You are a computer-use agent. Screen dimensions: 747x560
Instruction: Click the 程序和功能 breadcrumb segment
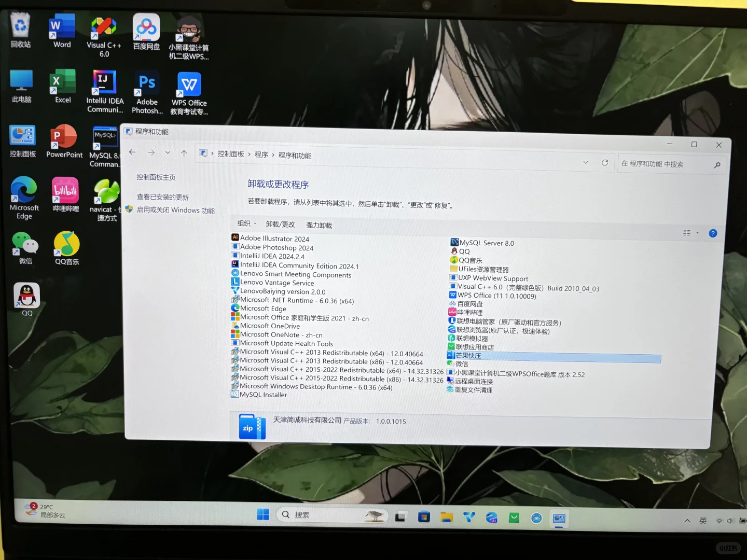[x=295, y=156]
